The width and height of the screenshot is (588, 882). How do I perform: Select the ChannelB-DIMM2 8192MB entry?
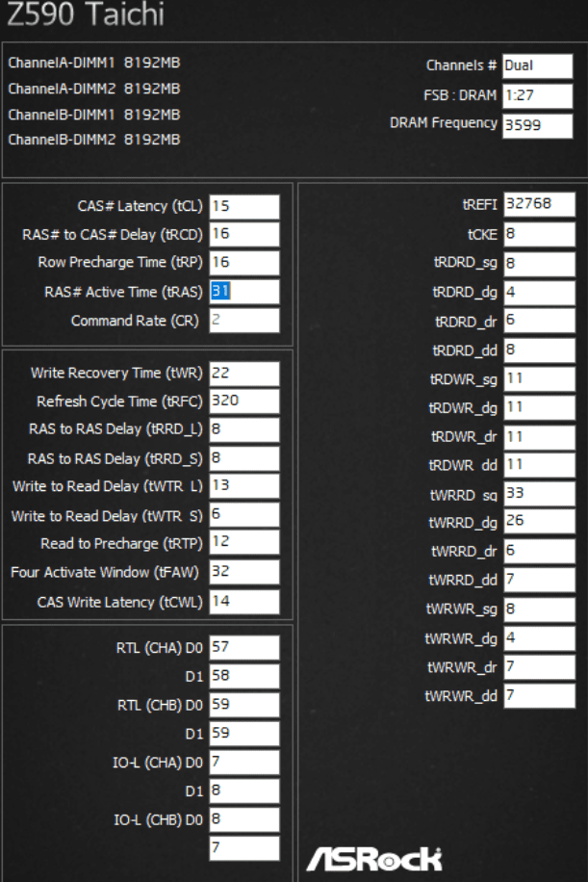94,140
